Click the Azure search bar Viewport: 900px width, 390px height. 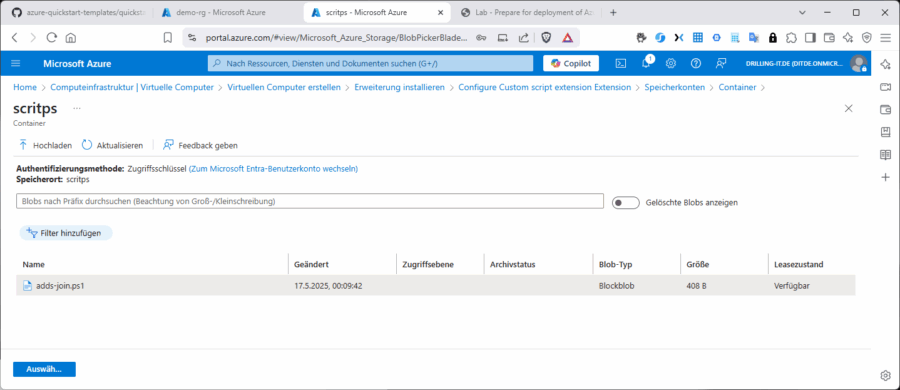[370, 63]
